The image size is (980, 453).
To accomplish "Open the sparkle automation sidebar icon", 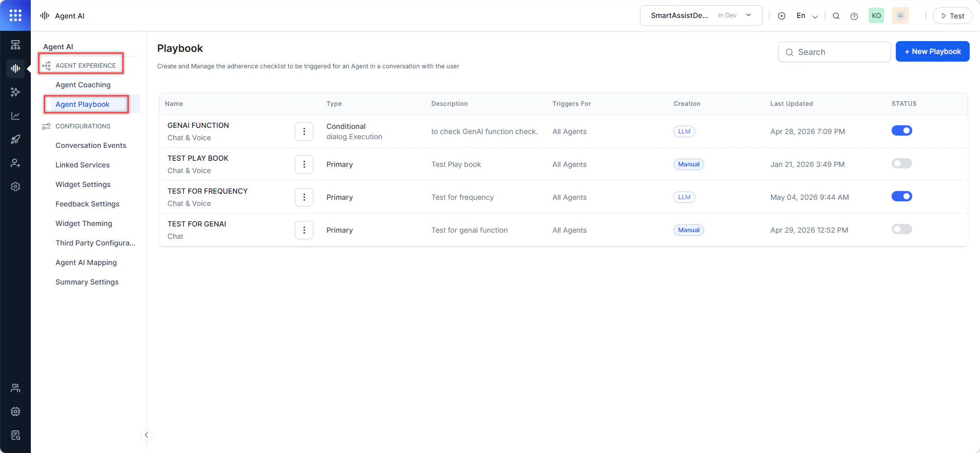I will click(x=15, y=92).
